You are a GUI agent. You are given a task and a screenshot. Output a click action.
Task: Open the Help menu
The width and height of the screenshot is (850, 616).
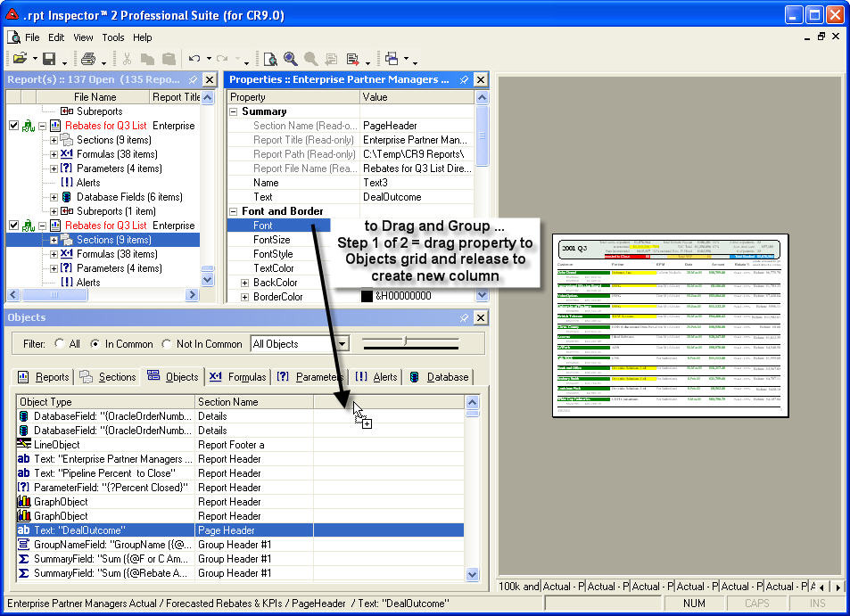[142, 37]
